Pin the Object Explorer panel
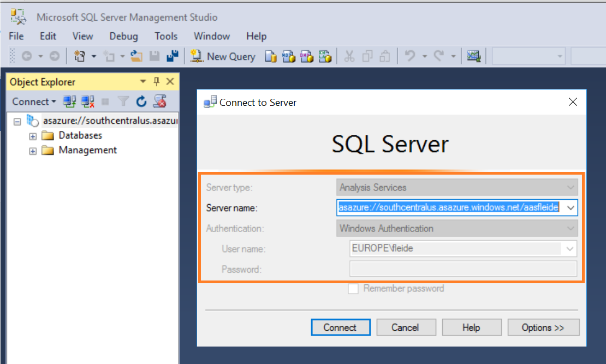The height and width of the screenshot is (364, 606). tap(156, 82)
